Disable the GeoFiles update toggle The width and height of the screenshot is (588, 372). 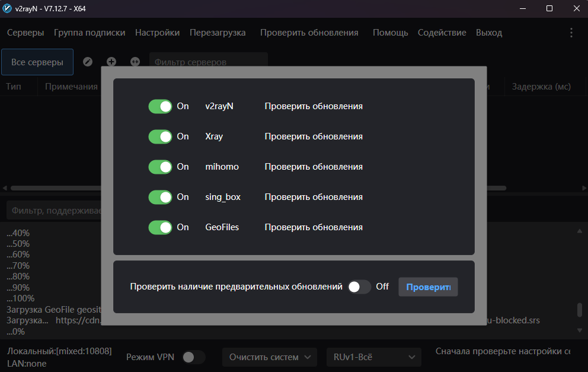click(x=160, y=227)
